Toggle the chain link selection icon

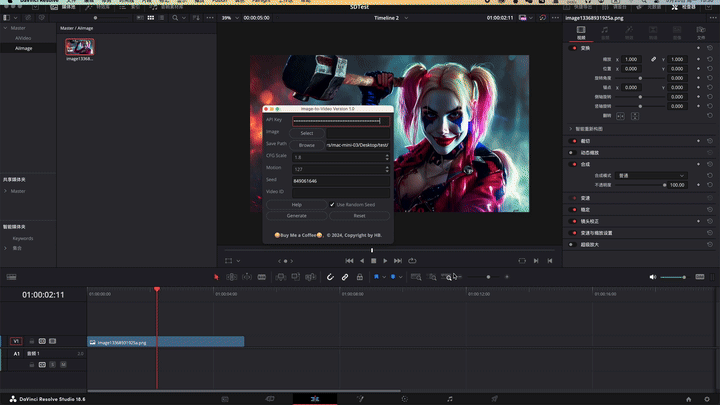point(345,276)
